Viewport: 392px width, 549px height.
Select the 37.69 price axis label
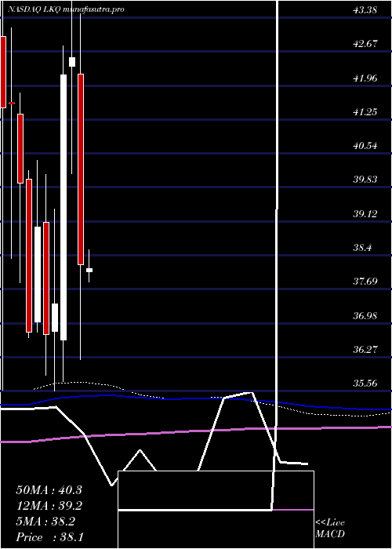tap(365, 282)
